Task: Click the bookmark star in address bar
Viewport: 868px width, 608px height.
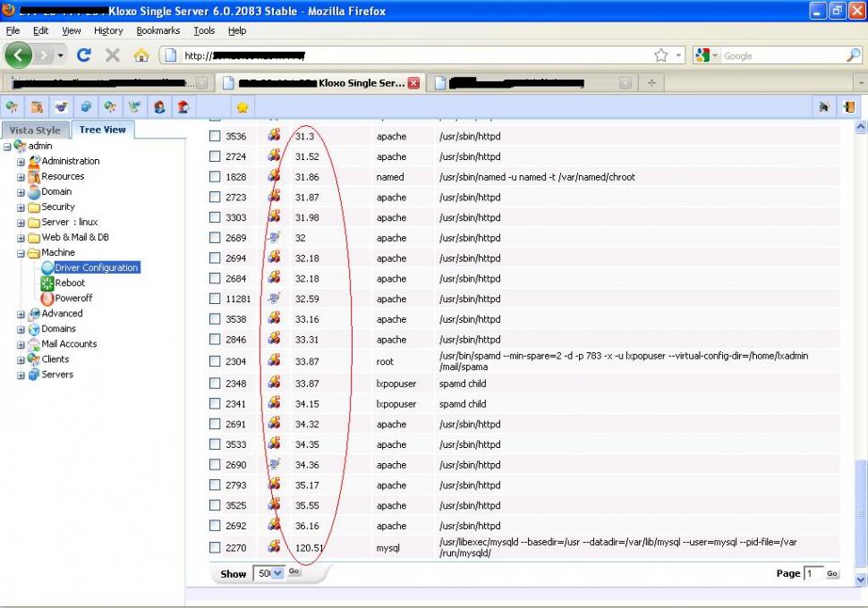Action: tap(660, 55)
